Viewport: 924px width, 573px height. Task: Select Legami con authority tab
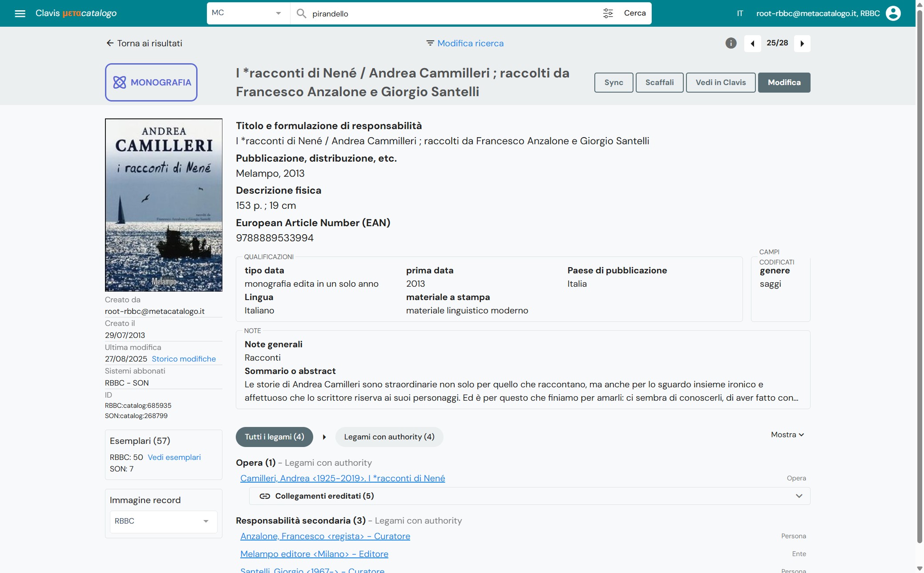[x=389, y=437]
